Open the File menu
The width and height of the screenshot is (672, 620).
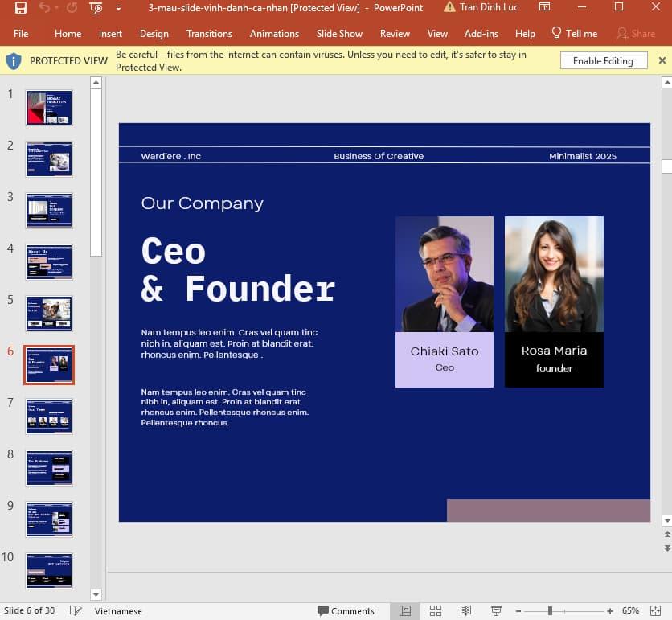point(21,34)
